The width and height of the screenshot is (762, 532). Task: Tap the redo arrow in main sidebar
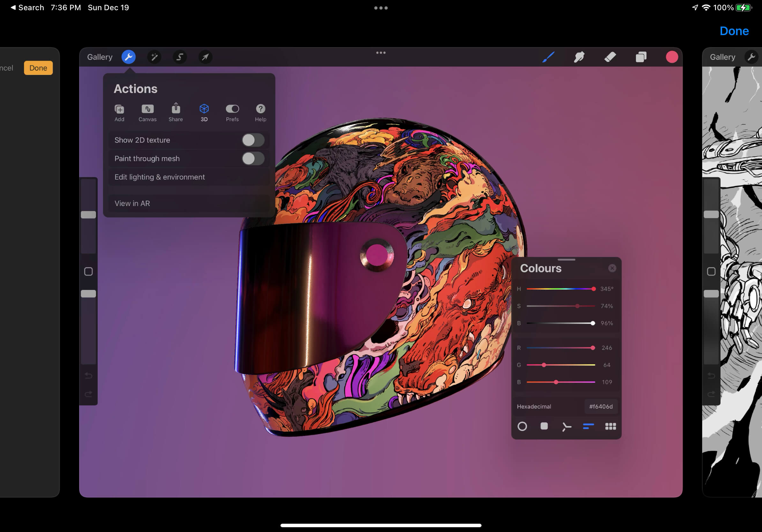point(88,394)
